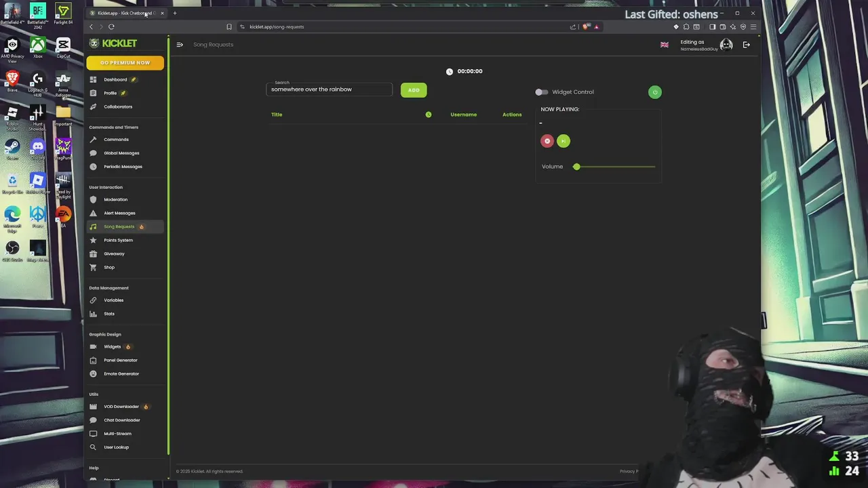Open the language selector UK flag

pos(665,45)
